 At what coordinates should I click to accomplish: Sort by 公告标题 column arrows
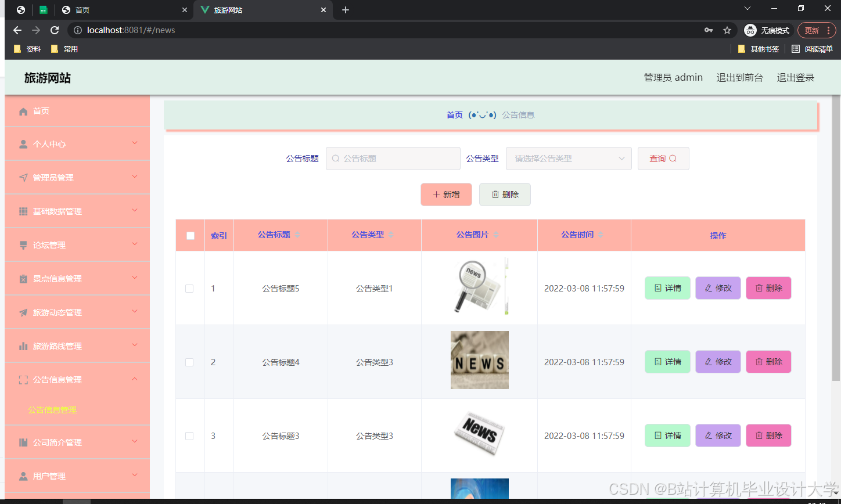[297, 235]
